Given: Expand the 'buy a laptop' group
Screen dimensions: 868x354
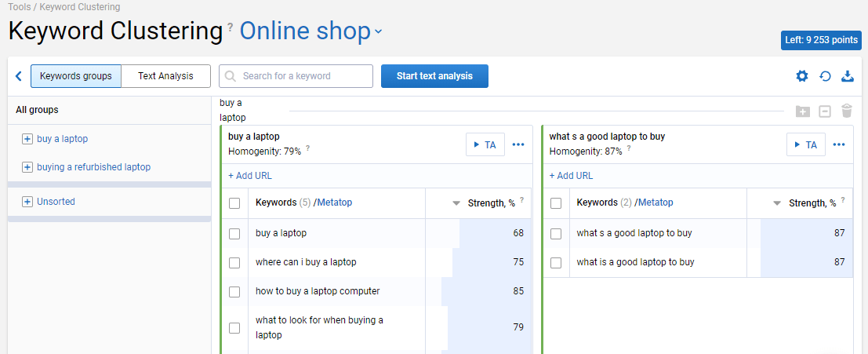Looking at the screenshot, I should [x=27, y=139].
